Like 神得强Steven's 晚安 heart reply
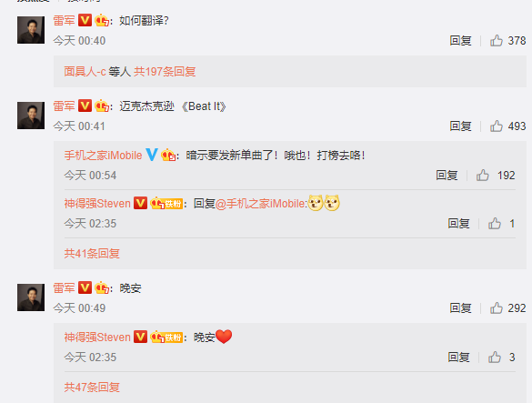 click(x=495, y=358)
